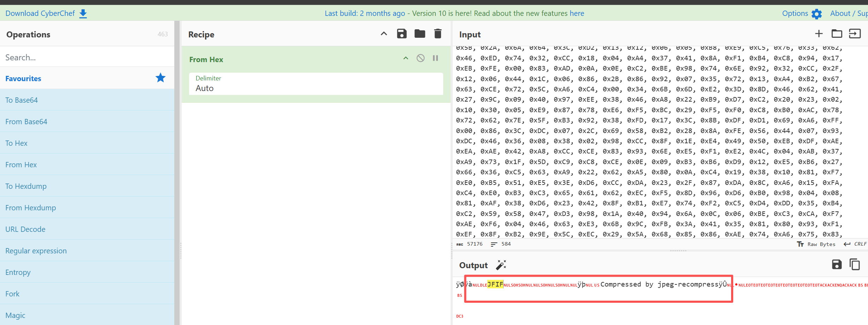Screen dimensions: 868x325
Task: Open Options gear settings
Action: pyautogui.click(x=816, y=14)
